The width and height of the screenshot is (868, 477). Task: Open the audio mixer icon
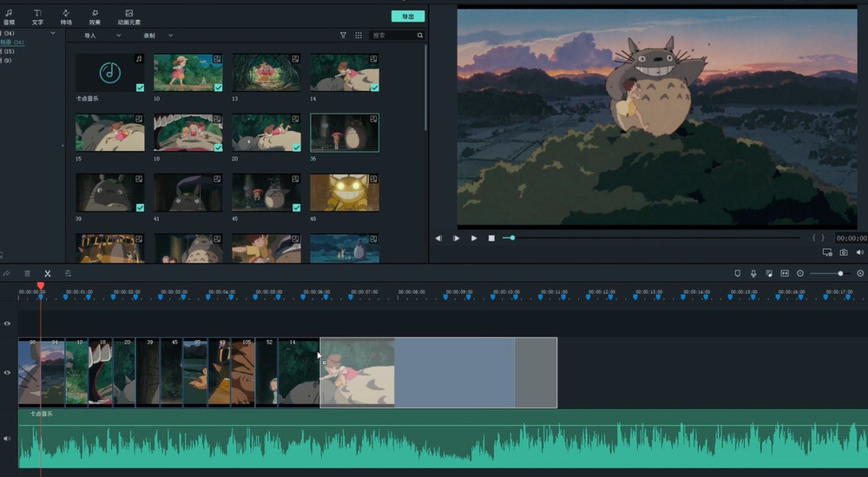[769, 273]
